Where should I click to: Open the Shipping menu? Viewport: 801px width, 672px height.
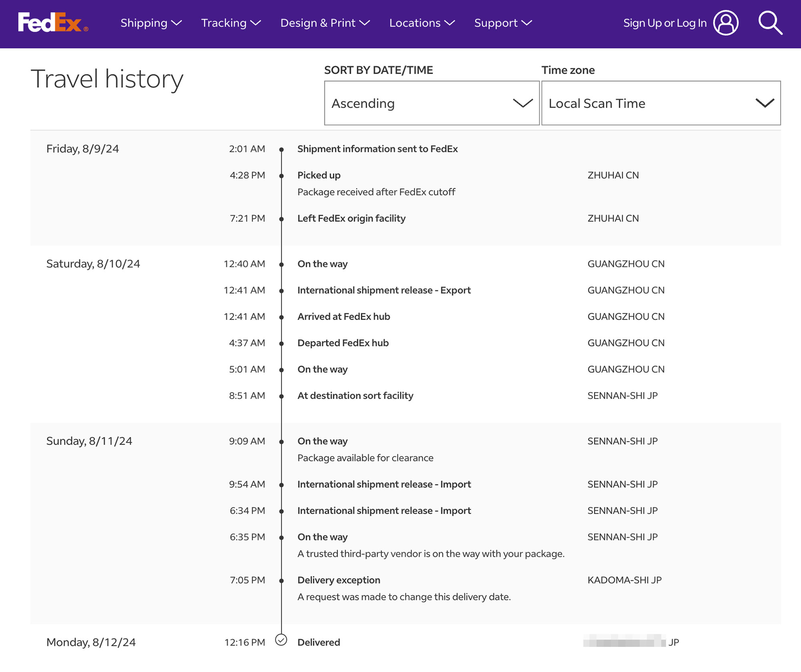coord(151,23)
